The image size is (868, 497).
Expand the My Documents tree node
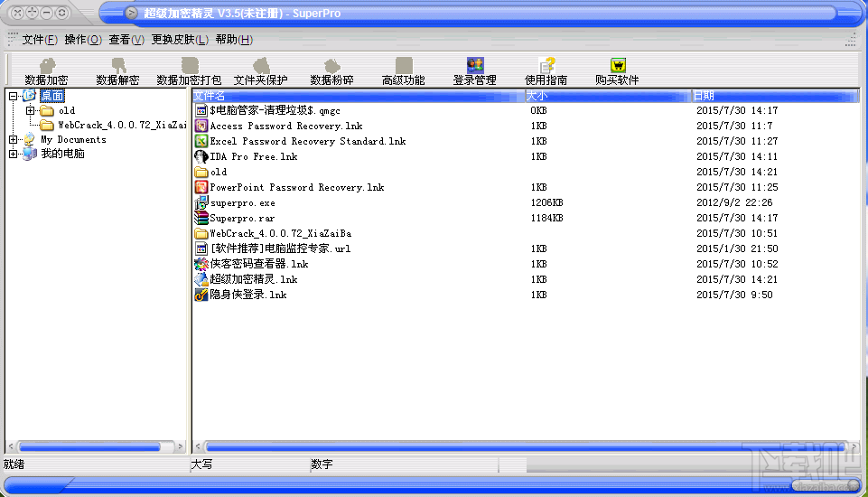[14, 140]
